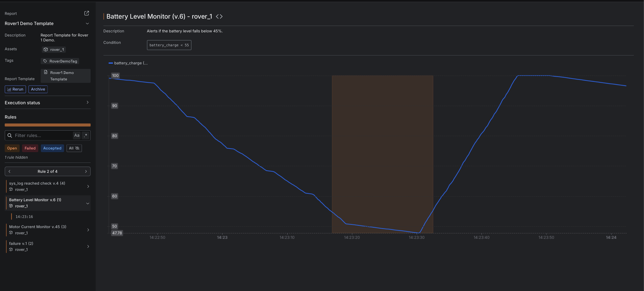The image size is (644, 291).
Task: Click the RoverDemoTag tag chip
Action: click(60, 61)
